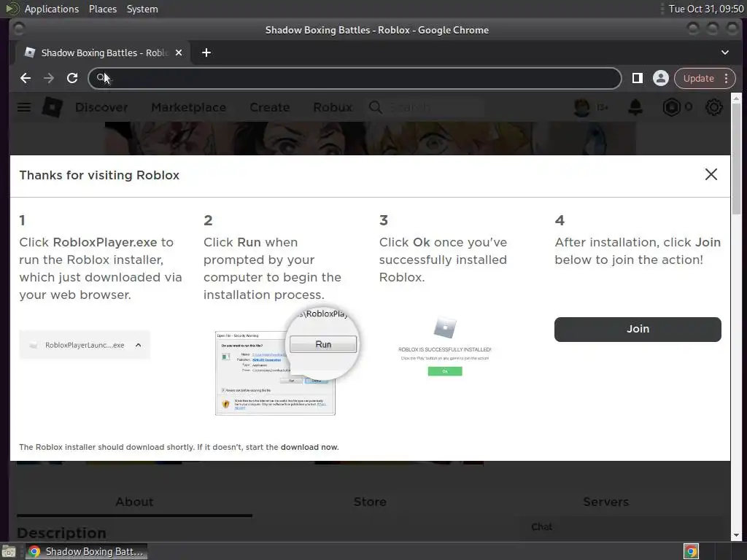Open the System menu

(142, 9)
